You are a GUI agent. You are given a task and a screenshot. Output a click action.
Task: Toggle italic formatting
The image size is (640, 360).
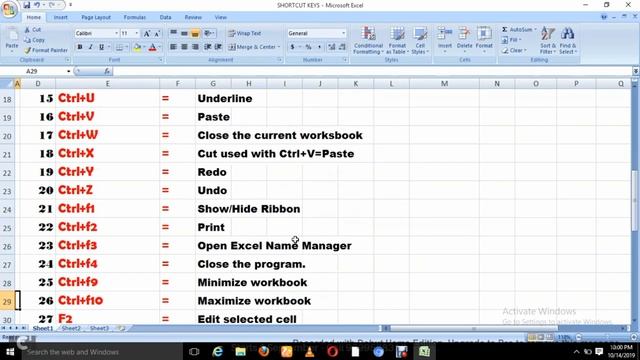click(91, 47)
